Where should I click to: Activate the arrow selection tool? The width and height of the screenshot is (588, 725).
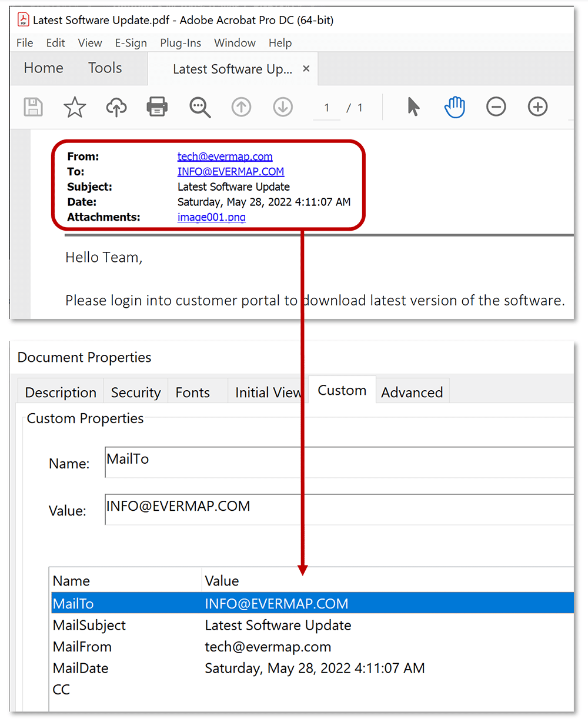click(x=413, y=107)
